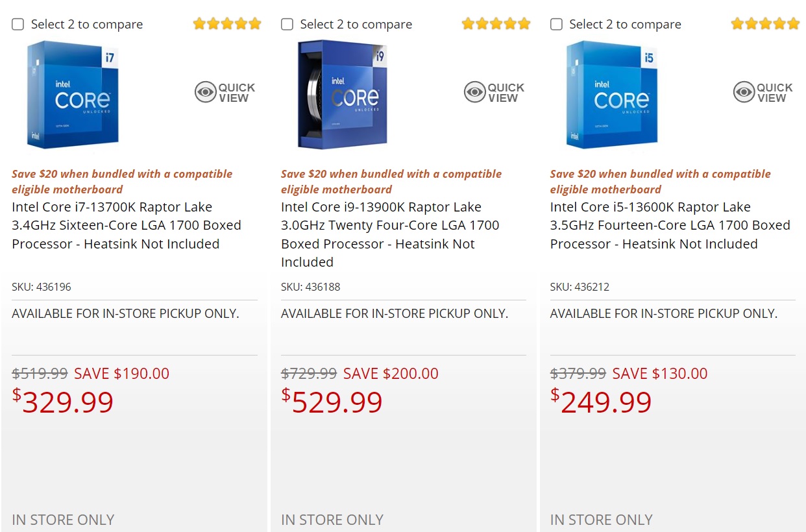The image size is (806, 532).
Task: Click the Core i9 box product image
Action: point(343,94)
